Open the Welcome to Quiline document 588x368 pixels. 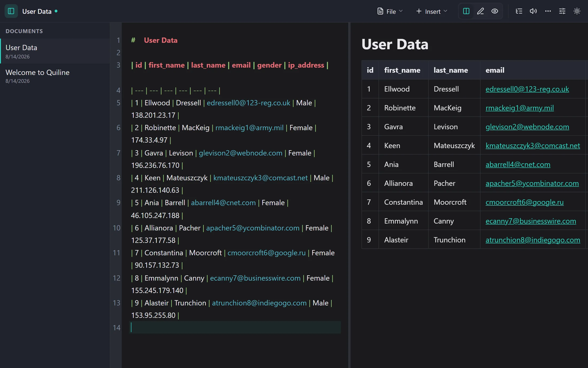pos(55,76)
